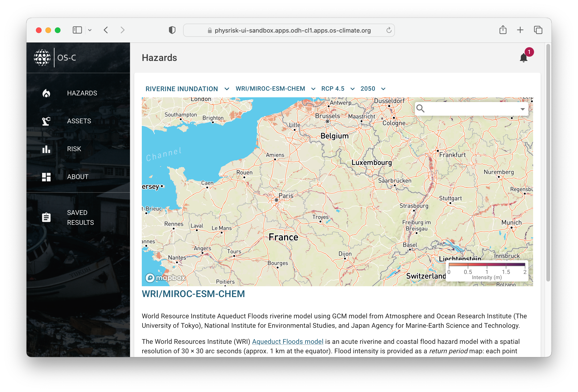Open the WRI/MIROC-ESM-CHEM model dropdown

[x=276, y=89]
